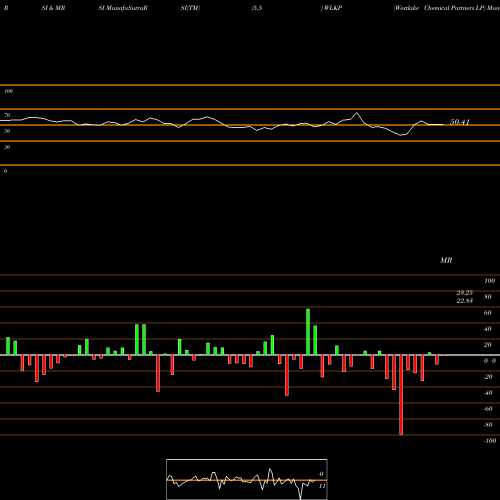
Task: Select the 'Westlake Chemical Partners LP' title text
Action: point(440,8)
